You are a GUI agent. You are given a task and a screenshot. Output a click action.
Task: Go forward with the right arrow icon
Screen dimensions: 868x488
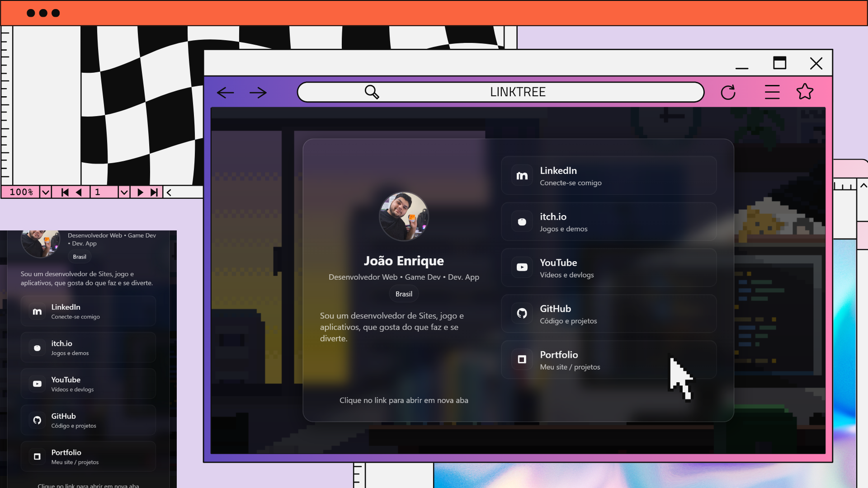(x=258, y=93)
